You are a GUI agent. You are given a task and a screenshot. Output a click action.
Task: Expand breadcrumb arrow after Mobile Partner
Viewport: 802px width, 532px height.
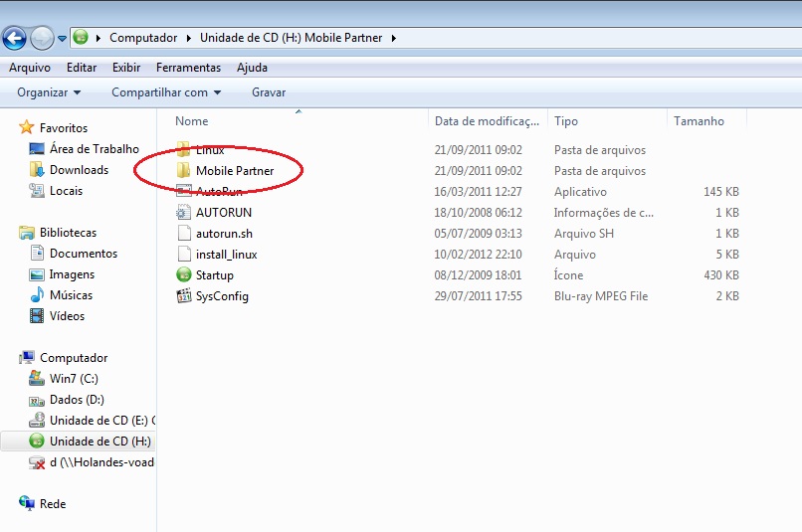pyautogui.click(x=394, y=38)
